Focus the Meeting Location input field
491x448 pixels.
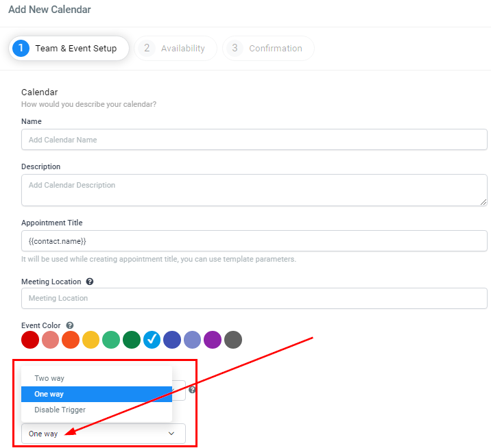(x=254, y=299)
